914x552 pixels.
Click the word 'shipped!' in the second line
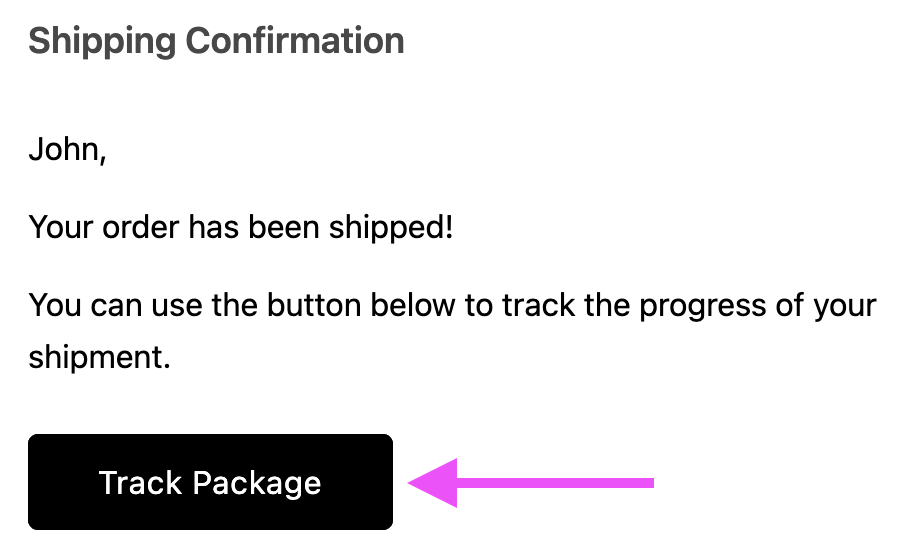(391, 227)
